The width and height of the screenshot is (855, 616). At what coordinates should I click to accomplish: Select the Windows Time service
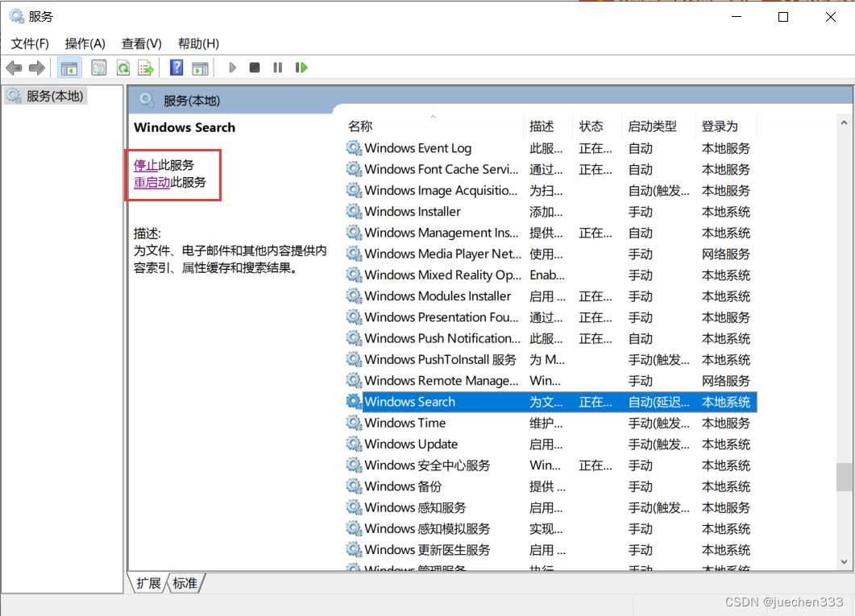[x=550, y=424]
